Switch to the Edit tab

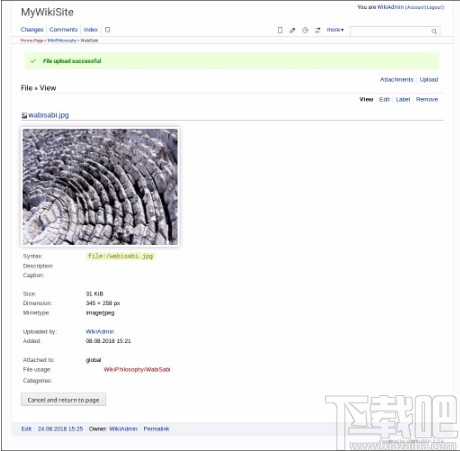pos(384,99)
